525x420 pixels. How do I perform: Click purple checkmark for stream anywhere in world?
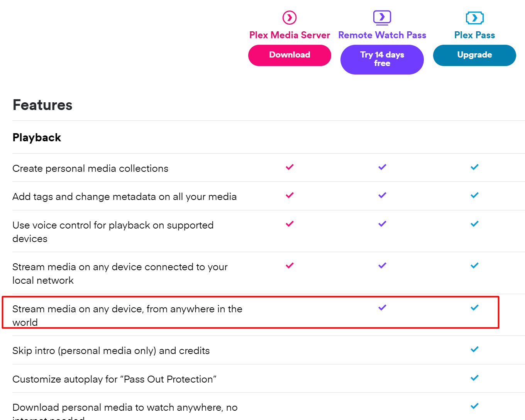(x=382, y=308)
